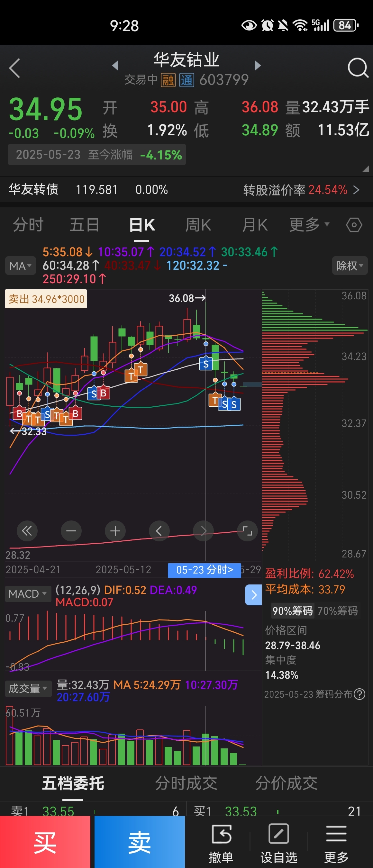This screenshot has height=868, width=373.
Task: Tap the S marker at crosshair candle
Action: (x=206, y=364)
